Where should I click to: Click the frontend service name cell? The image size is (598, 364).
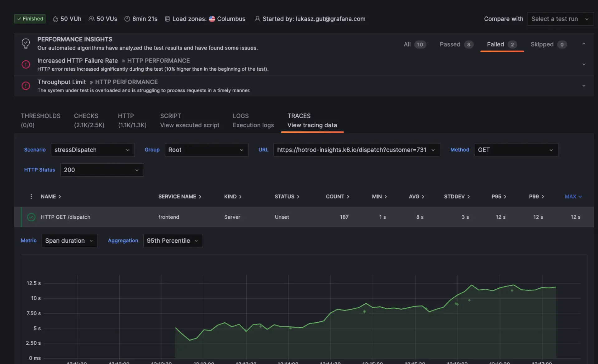168,217
